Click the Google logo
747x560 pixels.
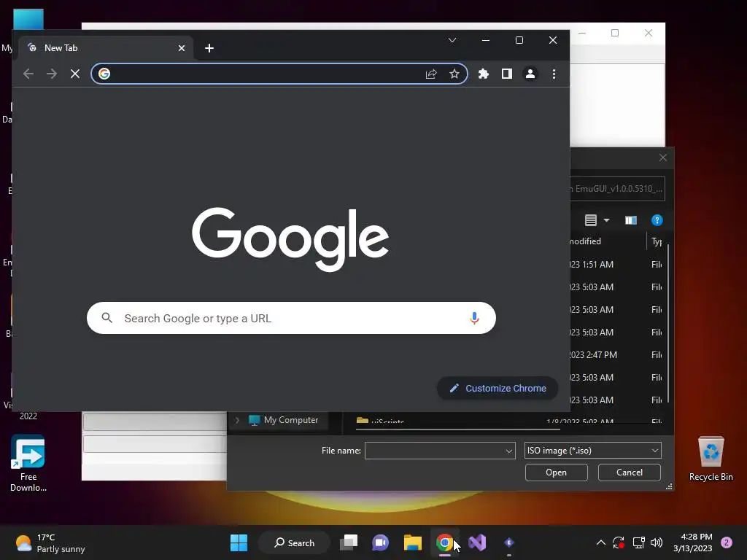pos(290,239)
